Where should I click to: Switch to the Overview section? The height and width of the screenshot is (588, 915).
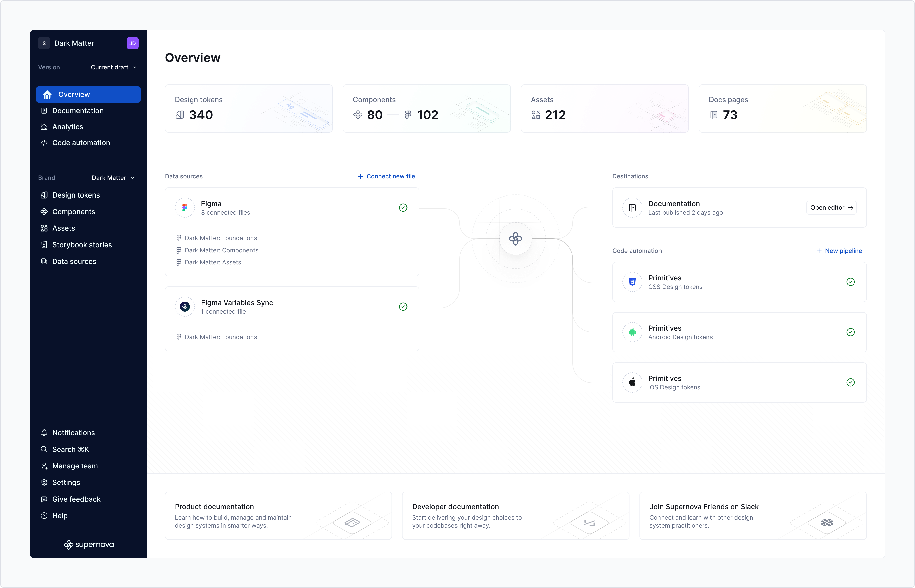[74, 94]
